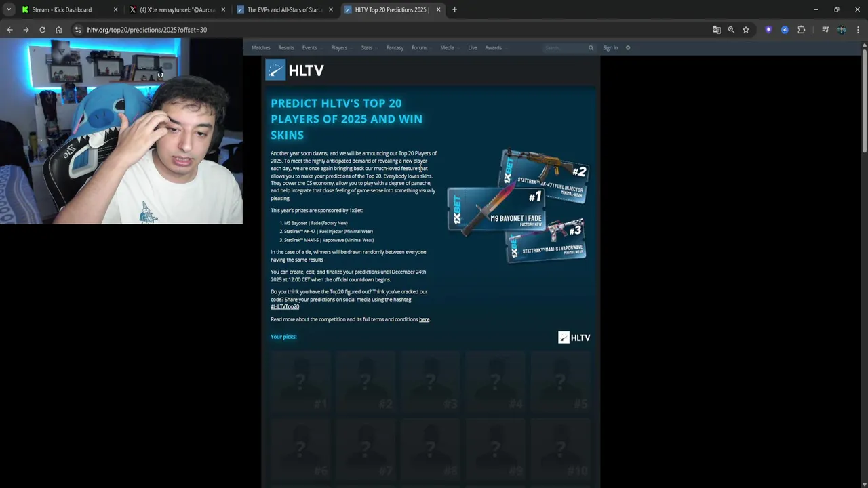The image size is (868, 488).
Task: Focus the hltv.org address bar URL
Action: (147, 30)
